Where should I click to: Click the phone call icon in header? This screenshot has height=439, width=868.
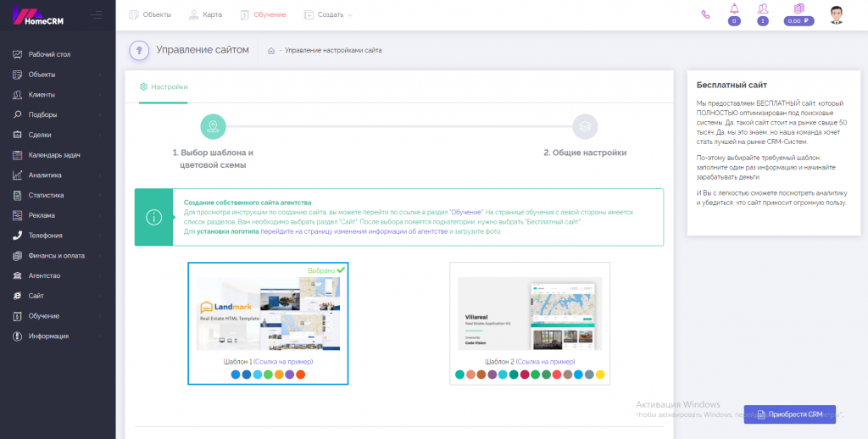click(706, 14)
